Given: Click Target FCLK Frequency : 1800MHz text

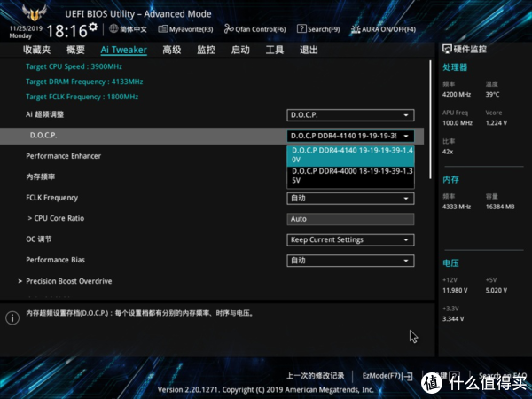Looking at the screenshot, I should click(x=82, y=97).
